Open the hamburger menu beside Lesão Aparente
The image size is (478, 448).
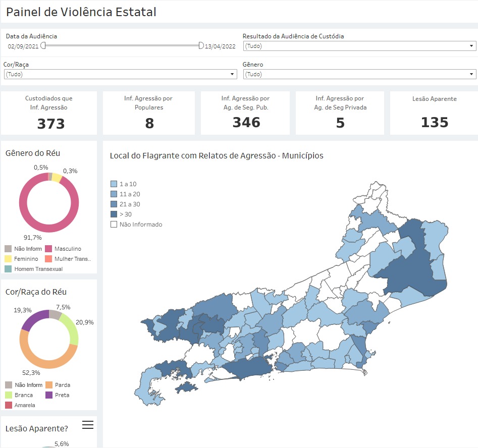(88, 425)
